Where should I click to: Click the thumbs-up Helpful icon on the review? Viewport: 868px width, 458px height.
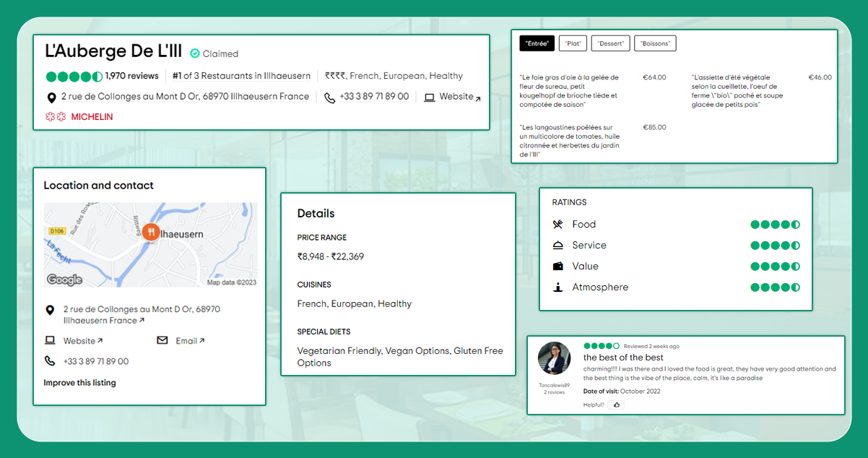tap(616, 405)
